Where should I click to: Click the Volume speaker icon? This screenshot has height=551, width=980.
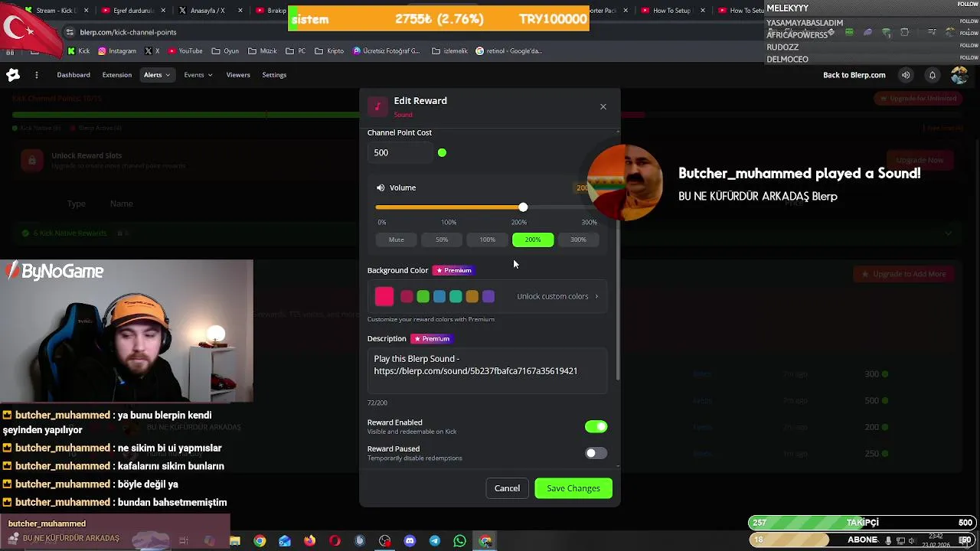[381, 187]
